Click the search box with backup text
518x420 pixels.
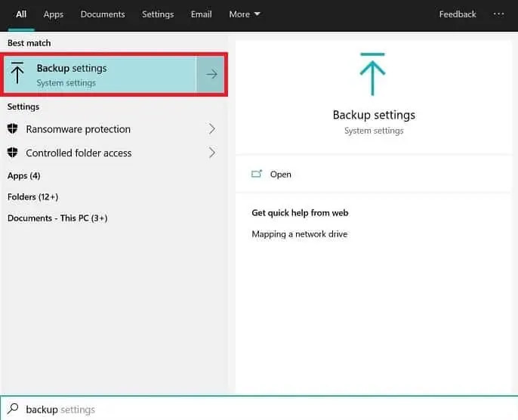pos(259,409)
